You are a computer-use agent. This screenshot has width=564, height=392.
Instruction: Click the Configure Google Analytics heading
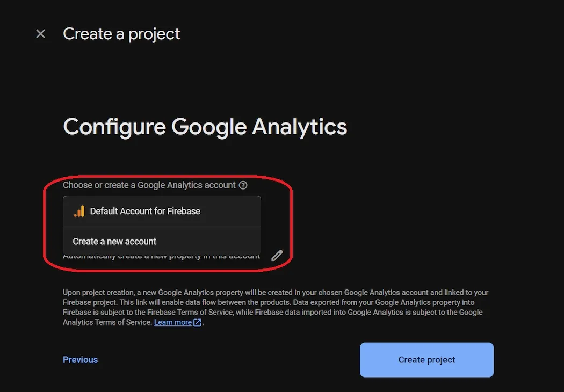pyautogui.click(x=205, y=127)
